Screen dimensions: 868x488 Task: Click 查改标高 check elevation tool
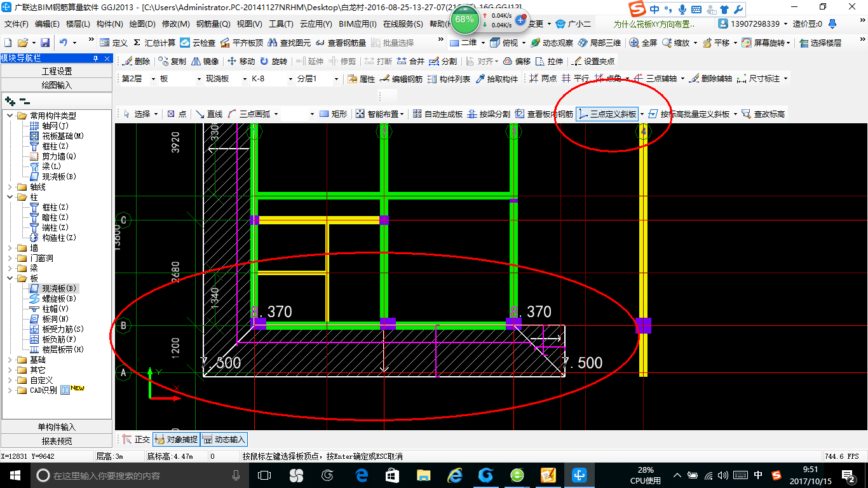(x=764, y=114)
